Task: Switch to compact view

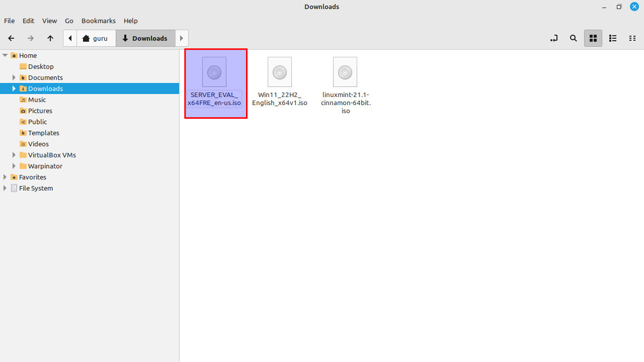Action: coord(632,38)
